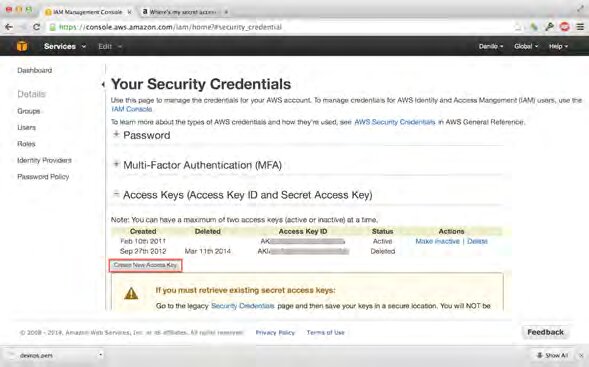The width and height of the screenshot is (589, 367).
Task: Click the browser address bar URL
Action: (x=171, y=27)
